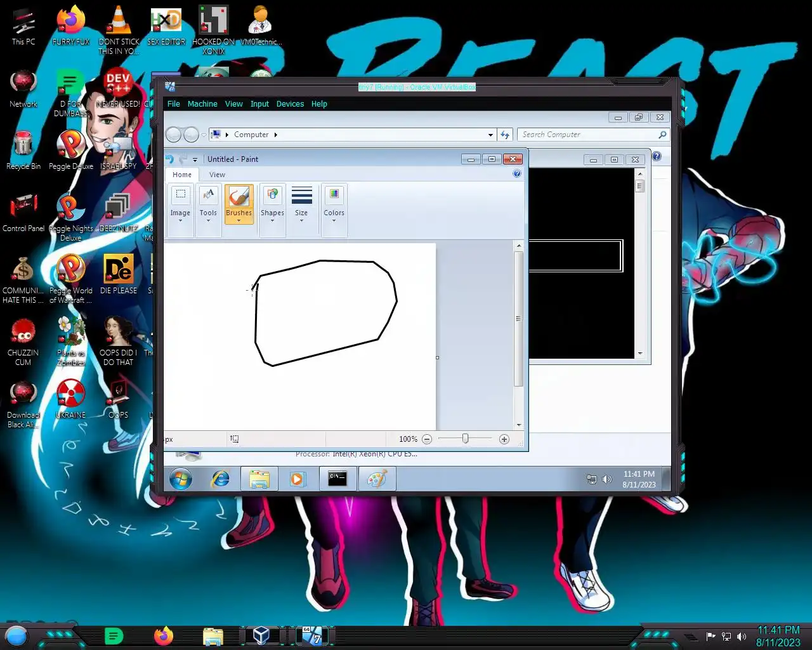Viewport: 812px width, 650px height.
Task: Open the Help menu in VirtualBox
Action: click(319, 104)
